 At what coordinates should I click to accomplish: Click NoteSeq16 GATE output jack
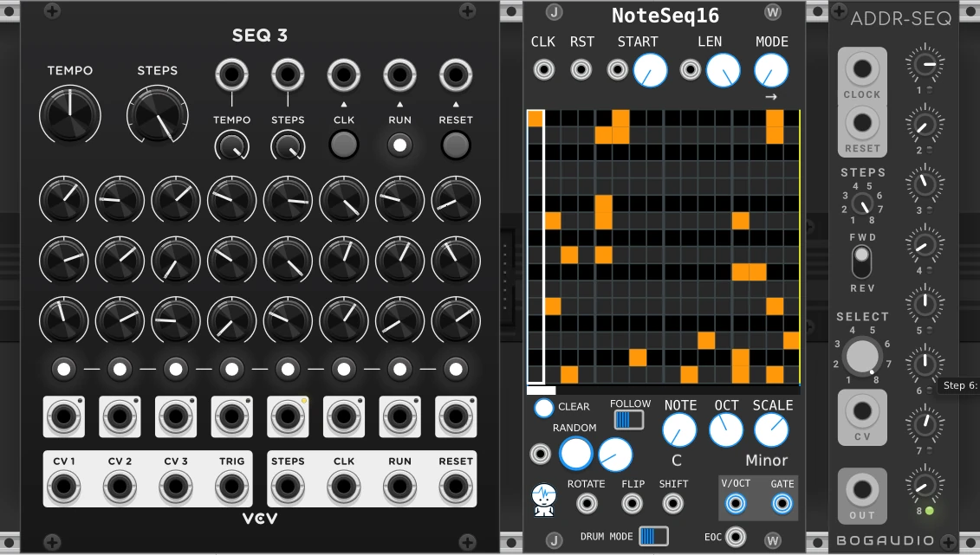pos(782,503)
